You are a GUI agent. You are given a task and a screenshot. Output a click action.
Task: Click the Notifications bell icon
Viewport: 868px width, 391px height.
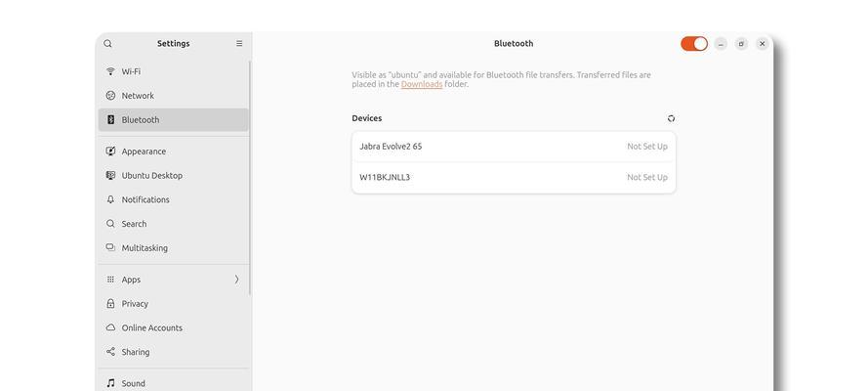[110, 199]
